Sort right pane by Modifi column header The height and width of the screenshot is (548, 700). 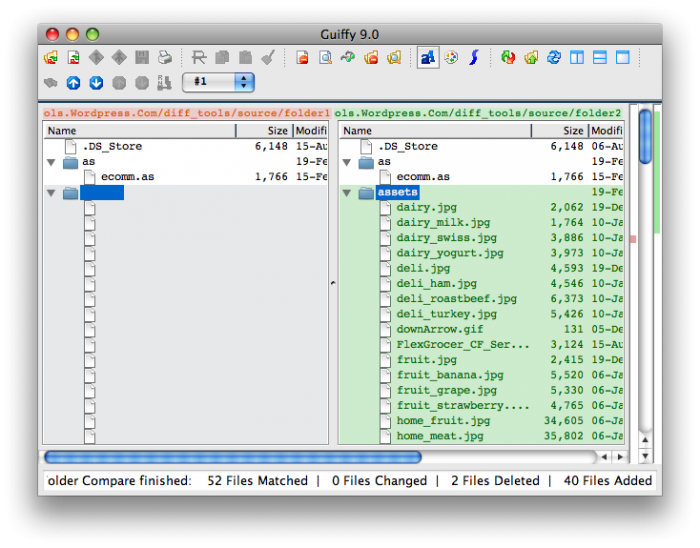pos(607,131)
